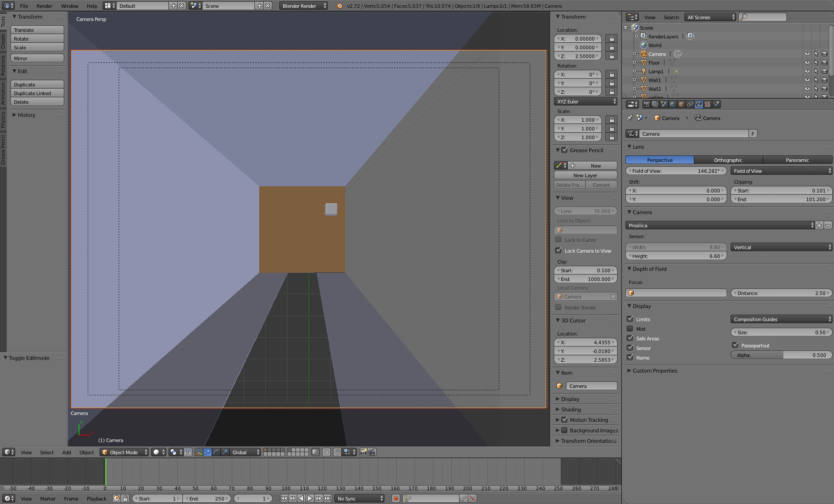This screenshot has width=834, height=504.
Task: Click the auto keyframe record button
Action: 396,498
